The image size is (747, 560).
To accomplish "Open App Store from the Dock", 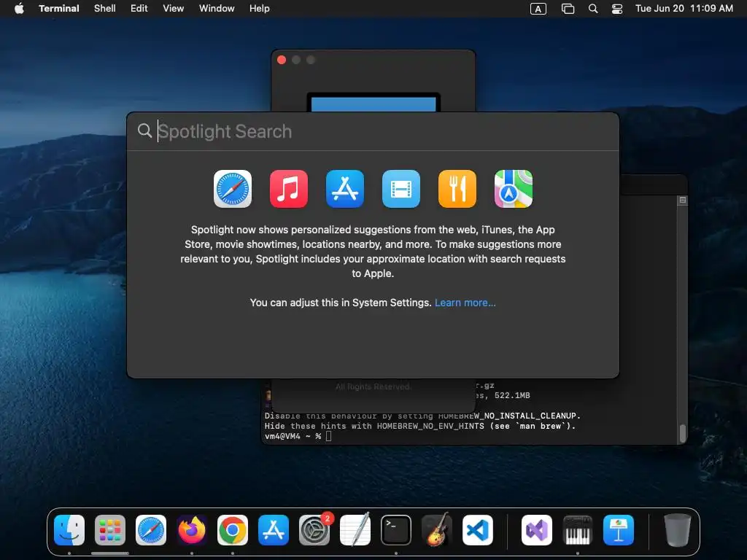I will [x=274, y=530].
